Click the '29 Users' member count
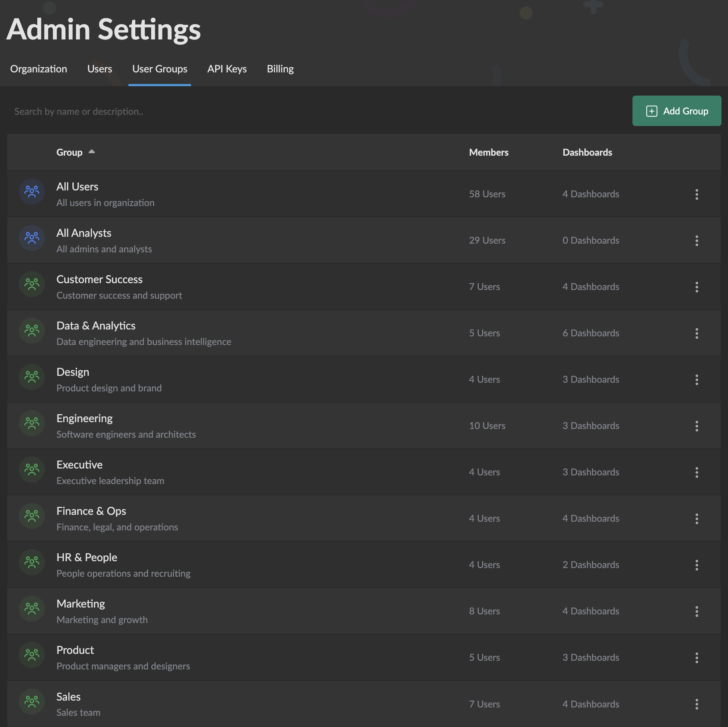Image resolution: width=728 pixels, height=727 pixels. coord(487,240)
